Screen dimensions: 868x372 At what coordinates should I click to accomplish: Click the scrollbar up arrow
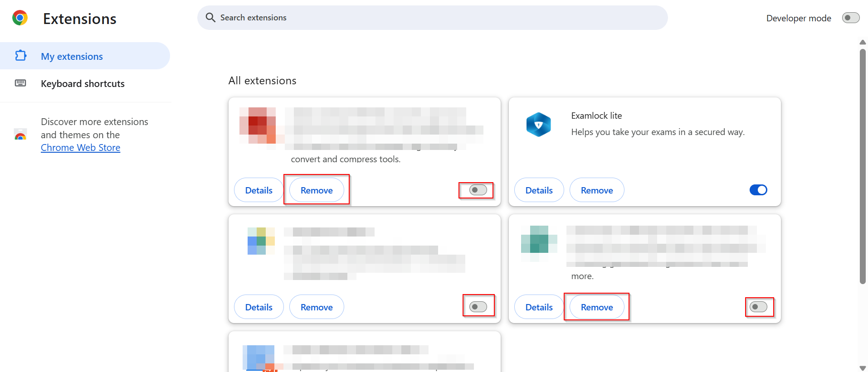click(x=863, y=42)
